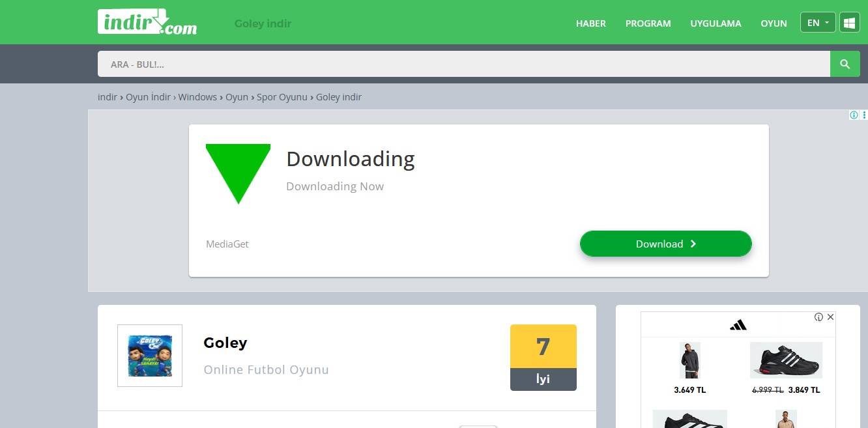Open the Adidas logo in sidebar ad
The height and width of the screenshot is (428, 868).
coord(738,324)
